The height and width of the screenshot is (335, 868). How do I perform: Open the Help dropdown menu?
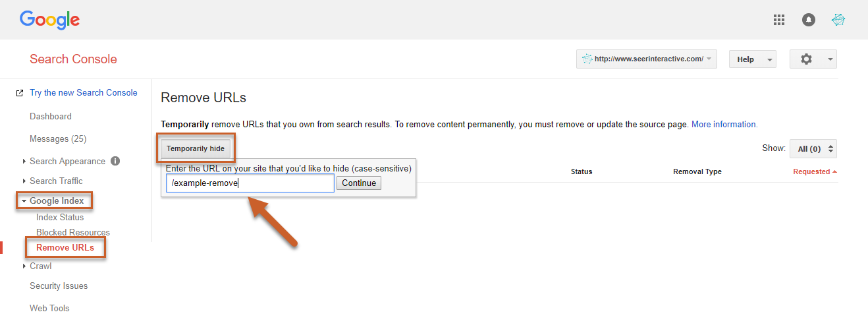(x=752, y=59)
